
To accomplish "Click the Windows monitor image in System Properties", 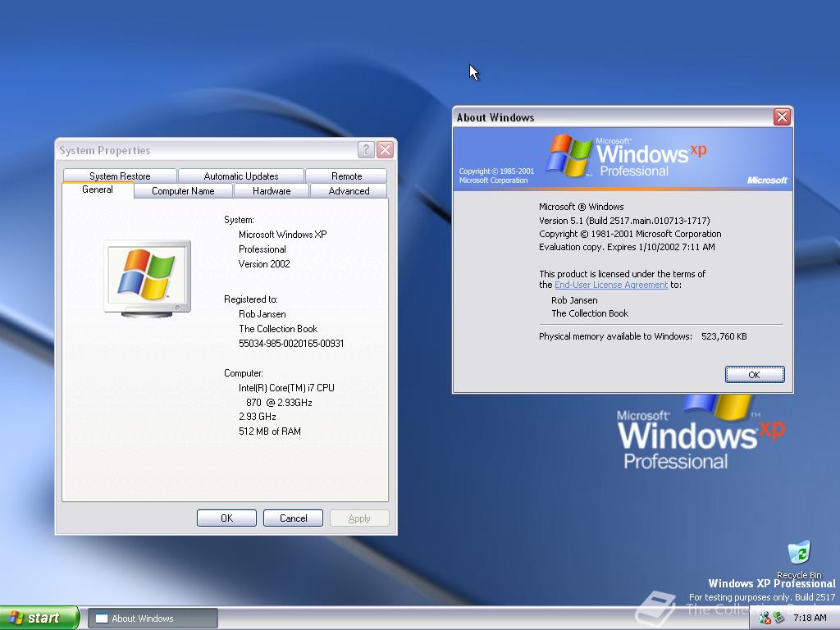I will tap(148, 279).
